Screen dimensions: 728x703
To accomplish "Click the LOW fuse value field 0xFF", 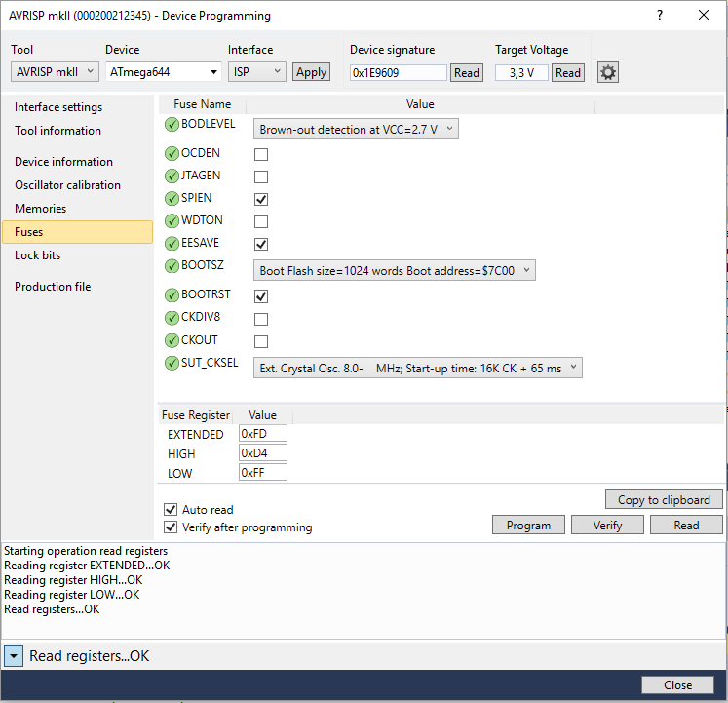I will pyautogui.click(x=263, y=473).
